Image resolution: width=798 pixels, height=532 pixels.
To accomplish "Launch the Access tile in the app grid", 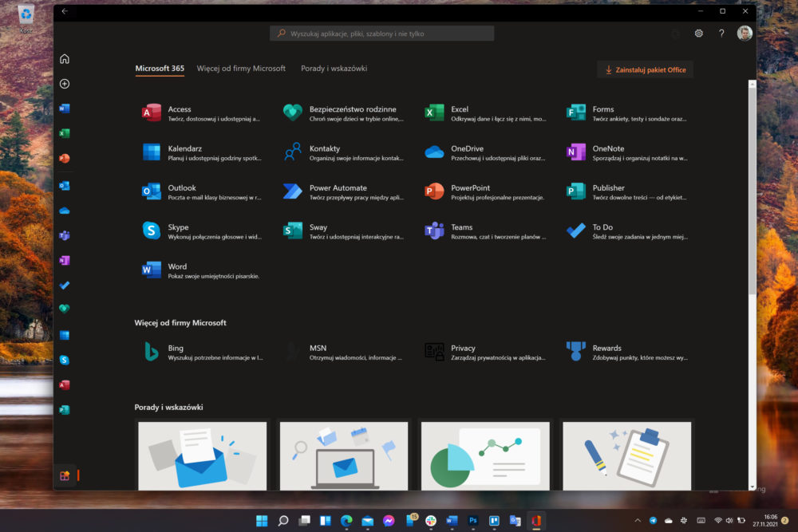I will point(202,113).
